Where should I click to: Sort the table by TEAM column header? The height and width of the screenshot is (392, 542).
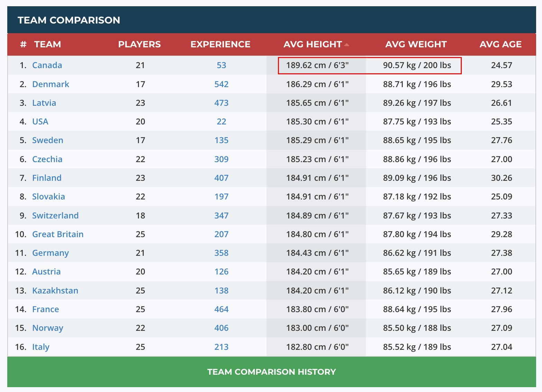click(x=48, y=44)
